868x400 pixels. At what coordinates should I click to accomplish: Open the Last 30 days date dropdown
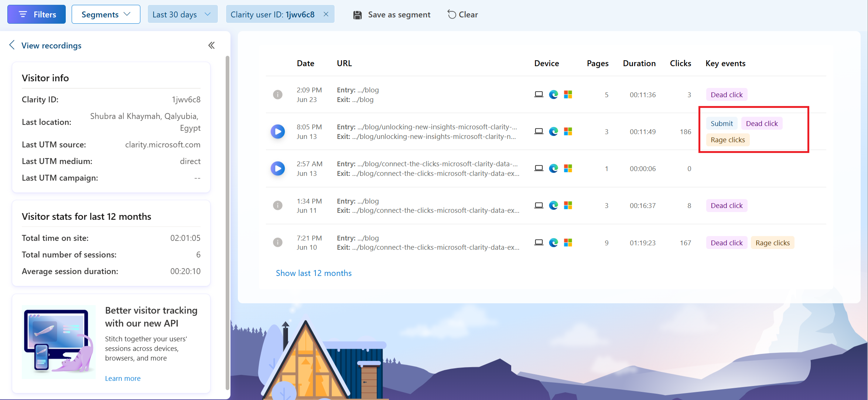coord(182,14)
